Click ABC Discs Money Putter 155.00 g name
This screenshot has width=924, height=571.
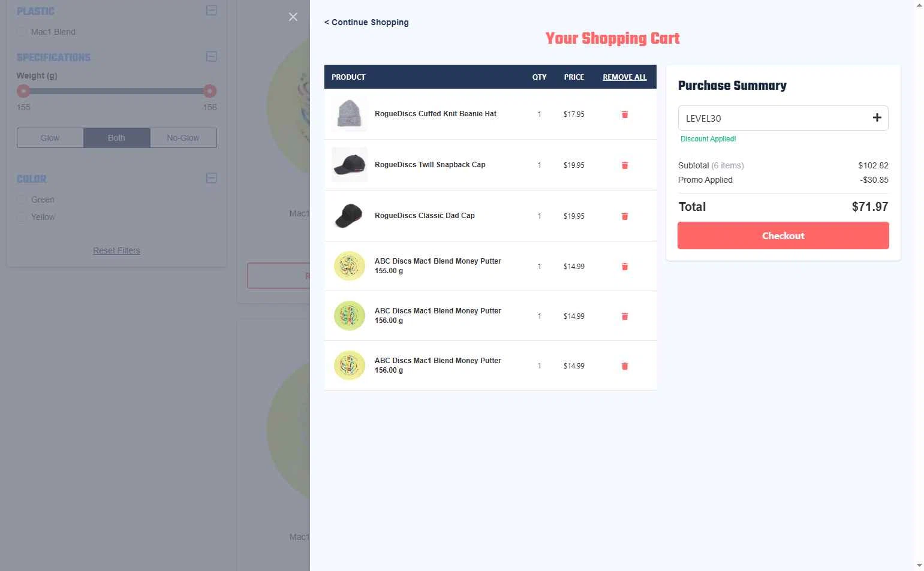coord(438,266)
